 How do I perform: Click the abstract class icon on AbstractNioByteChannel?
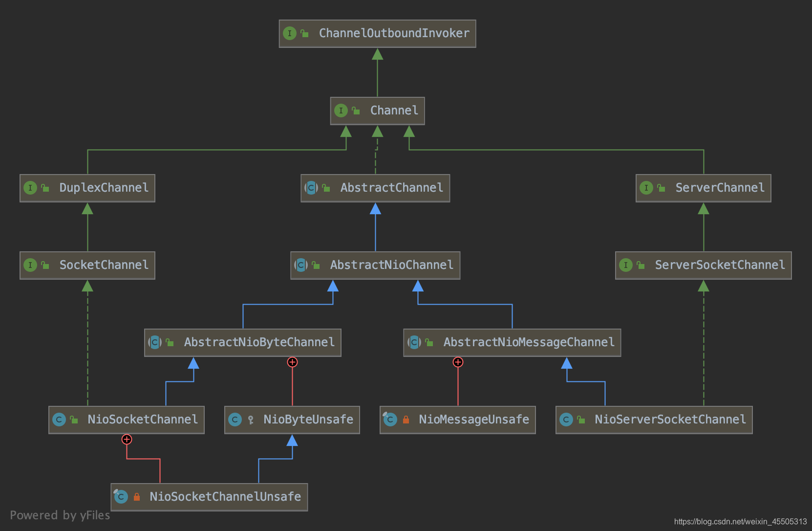pyautogui.click(x=155, y=342)
